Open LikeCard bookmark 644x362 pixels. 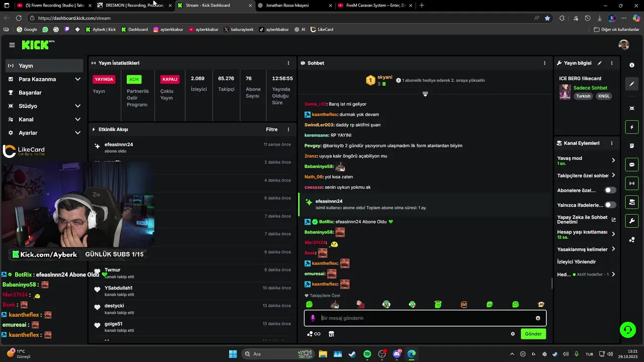tap(322, 30)
